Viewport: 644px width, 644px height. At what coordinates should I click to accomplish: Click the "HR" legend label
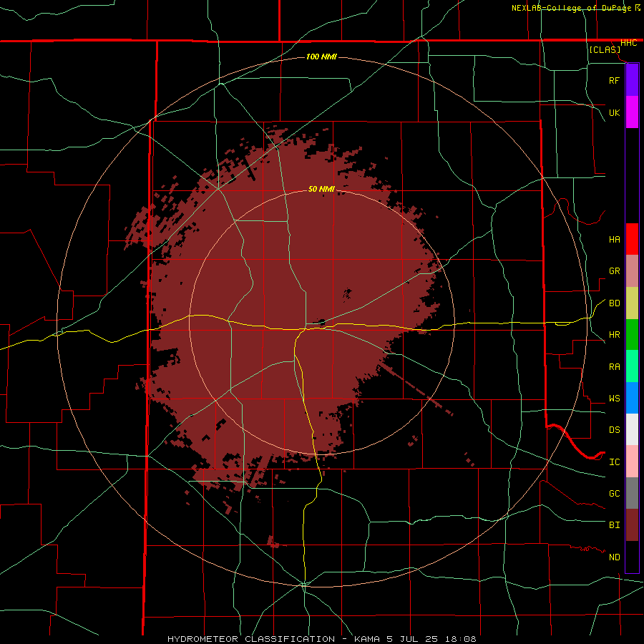click(614, 335)
